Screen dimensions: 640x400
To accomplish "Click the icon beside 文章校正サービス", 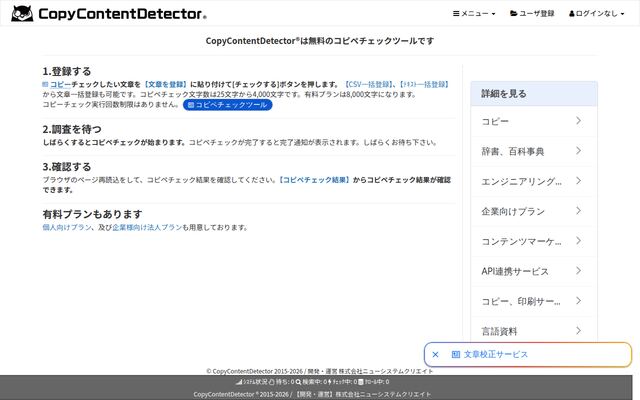I will tap(456, 355).
